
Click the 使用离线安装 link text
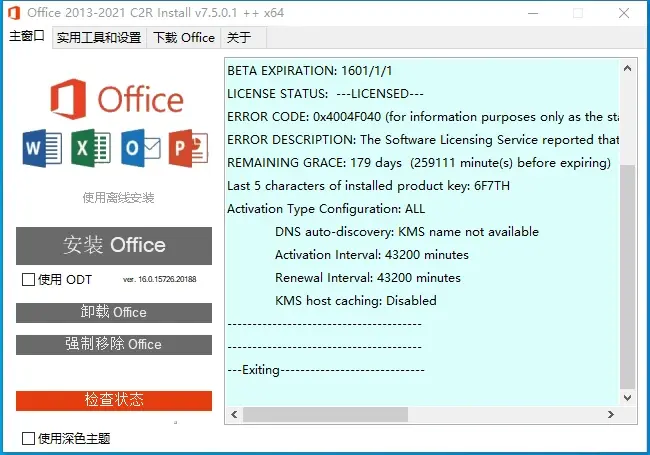coord(118,198)
